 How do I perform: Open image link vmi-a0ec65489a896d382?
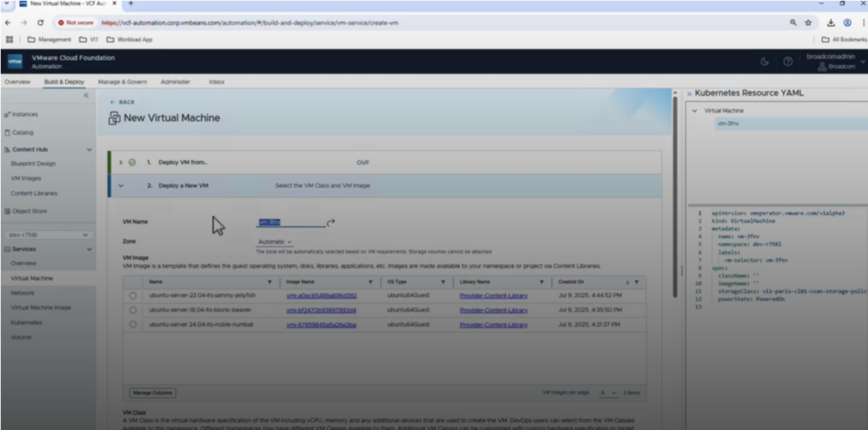[x=321, y=296]
